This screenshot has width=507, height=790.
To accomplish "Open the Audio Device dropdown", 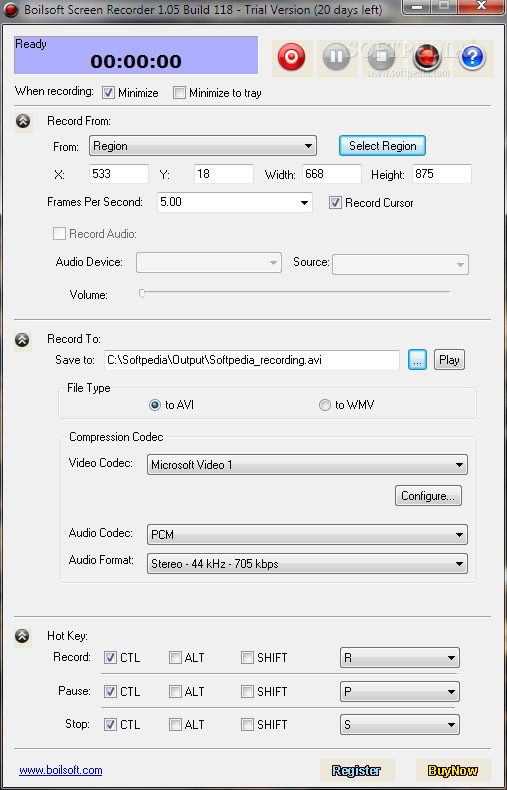I will [x=209, y=262].
